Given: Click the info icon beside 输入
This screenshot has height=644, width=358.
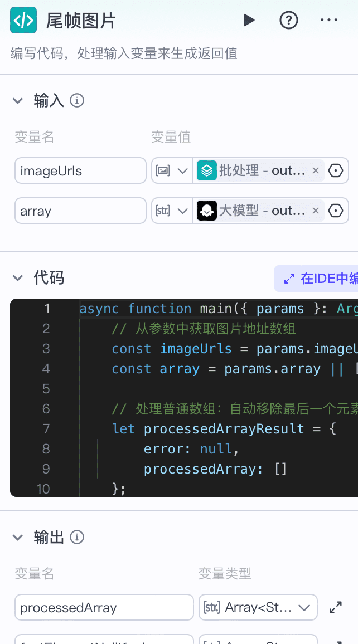Looking at the screenshot, I should pos(77,100).
